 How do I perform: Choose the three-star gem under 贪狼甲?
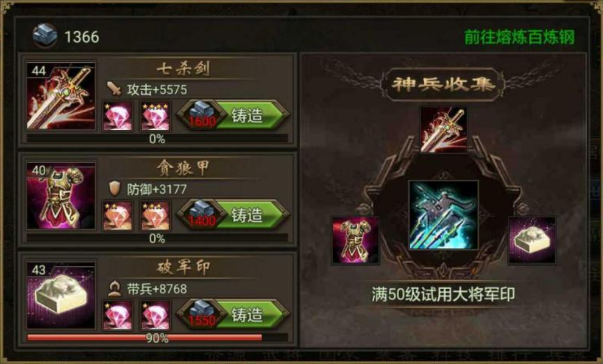[x=155, y=216]
